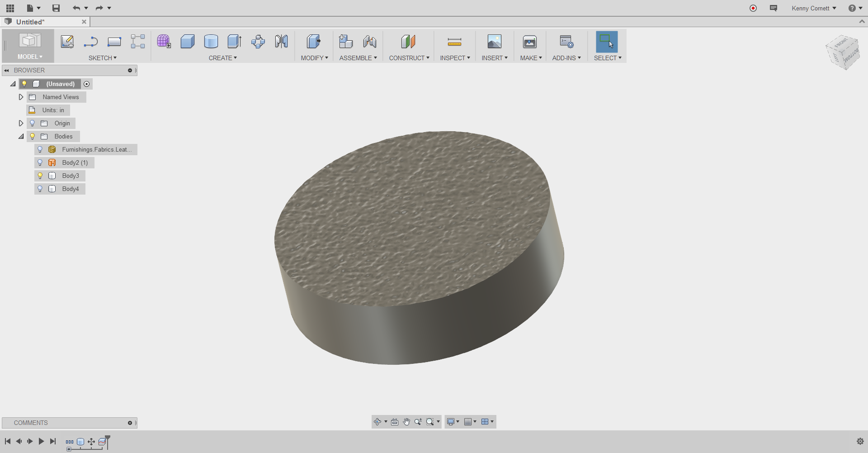
Task: Click the Create Sketch icon
Action: (x=67, y=42)
